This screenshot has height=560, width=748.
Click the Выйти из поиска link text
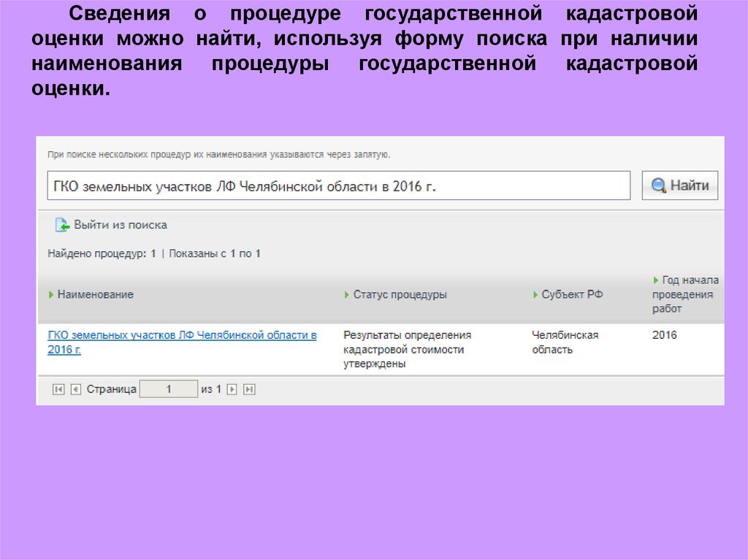pyautogui.click(x=120, y=226)
